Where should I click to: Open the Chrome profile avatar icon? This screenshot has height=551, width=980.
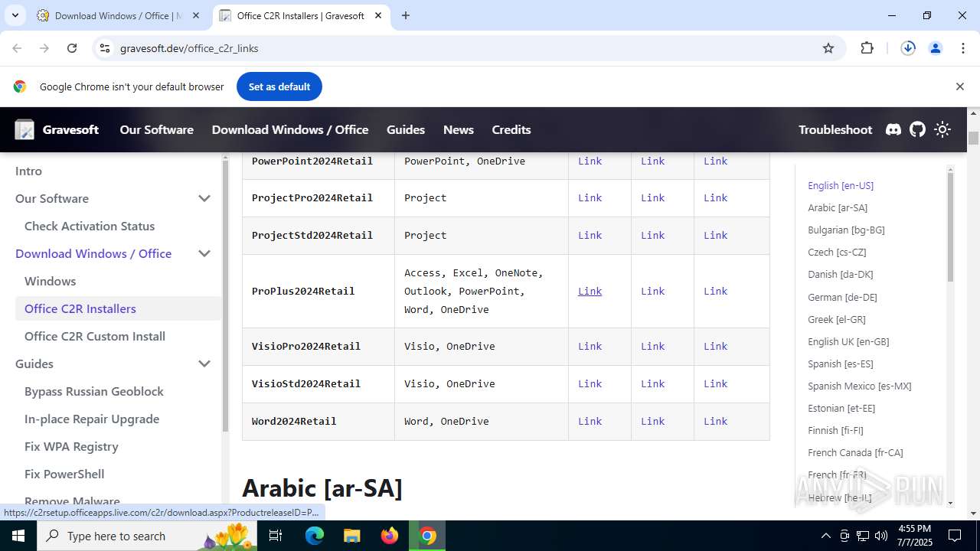pyautogui.click(x=935, y=48)
